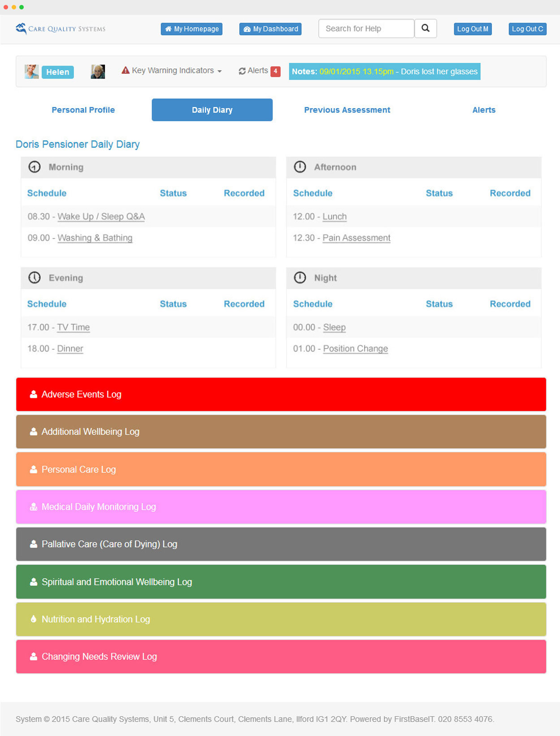Click the Night clock icon

click(x=300, y=278)
